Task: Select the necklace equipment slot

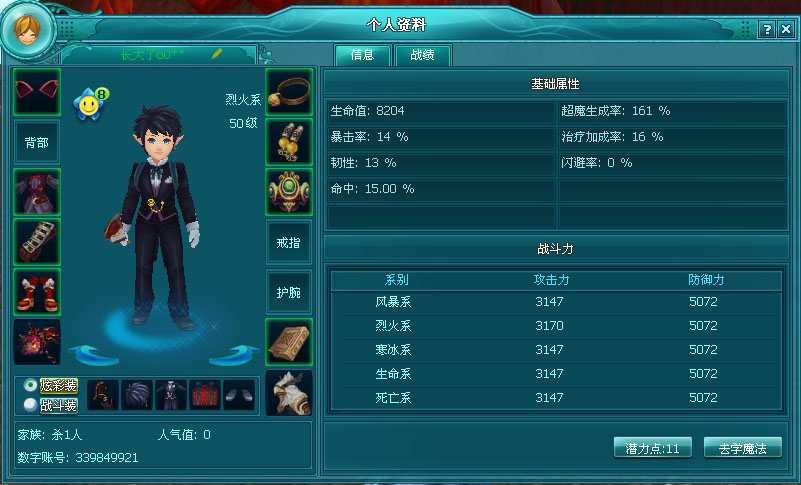Action: 289,92
